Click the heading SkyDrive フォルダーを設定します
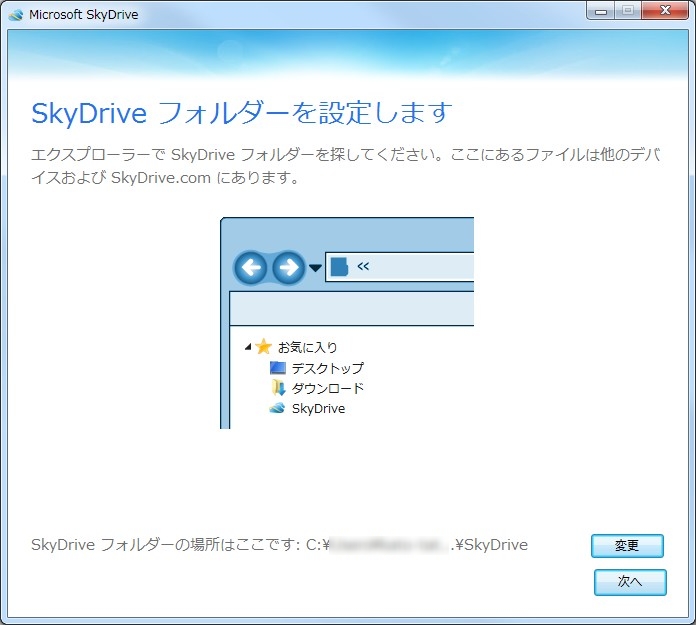Viewport: 696px width, 625px height. (x=242, y=113)
